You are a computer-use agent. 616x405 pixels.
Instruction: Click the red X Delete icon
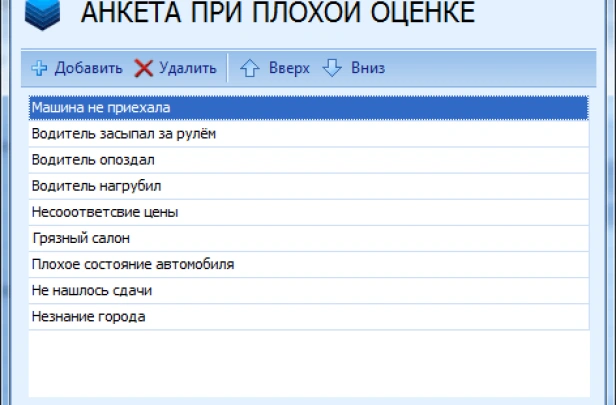(144, 69)
